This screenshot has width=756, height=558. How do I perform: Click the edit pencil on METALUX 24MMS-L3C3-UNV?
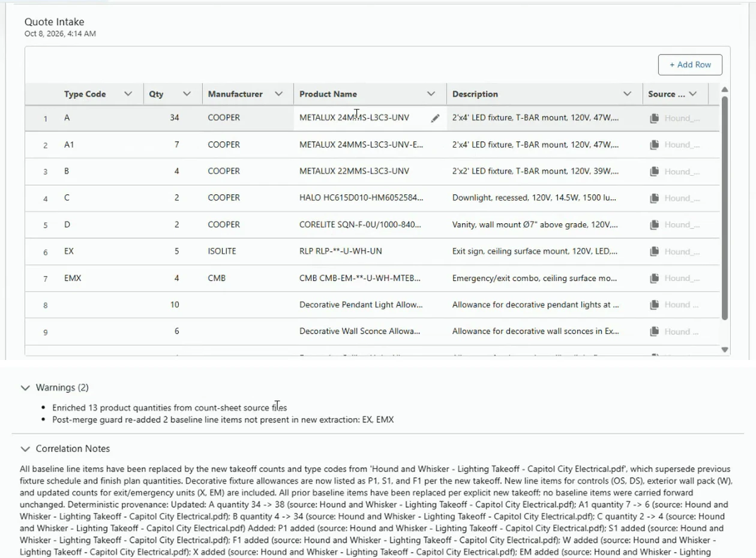[435, 118]
